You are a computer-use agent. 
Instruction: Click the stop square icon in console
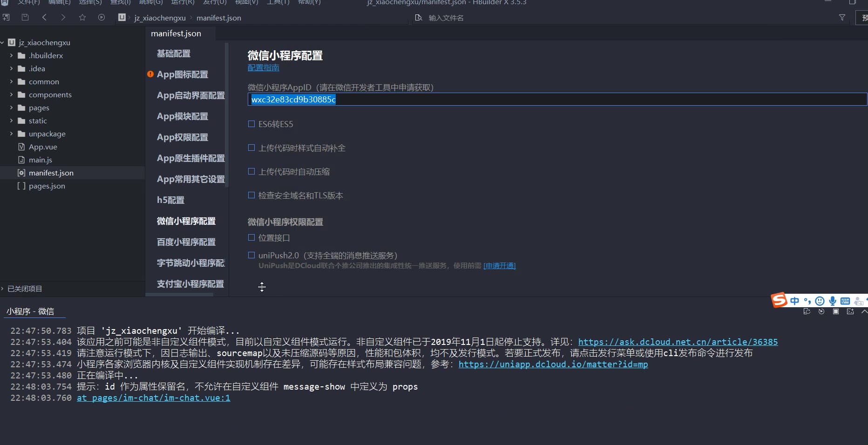click(x=836, y=311)
